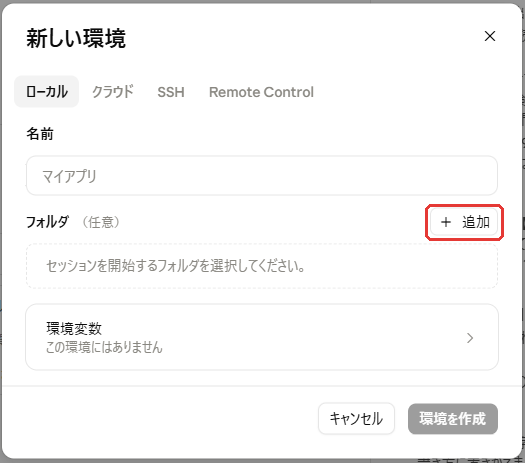Viewport: 525px width, 463px height.
Task: Click the キャンセル button
Action: 356,419
